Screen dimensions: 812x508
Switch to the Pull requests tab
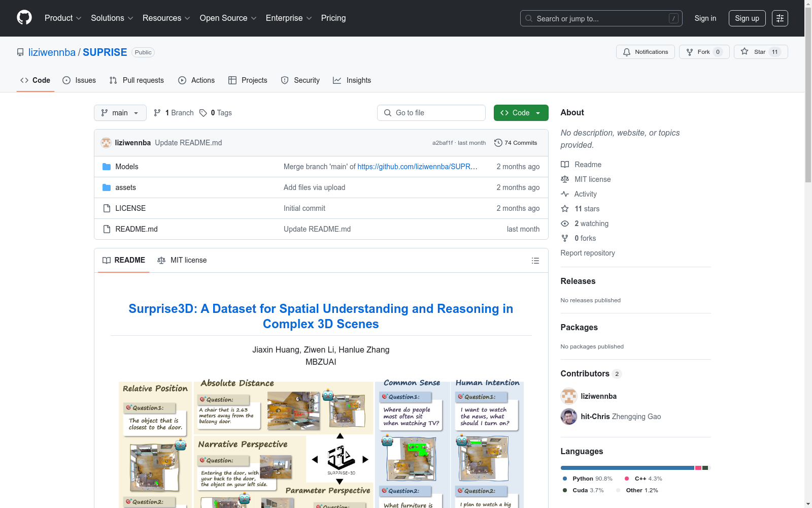pos(137,80)
